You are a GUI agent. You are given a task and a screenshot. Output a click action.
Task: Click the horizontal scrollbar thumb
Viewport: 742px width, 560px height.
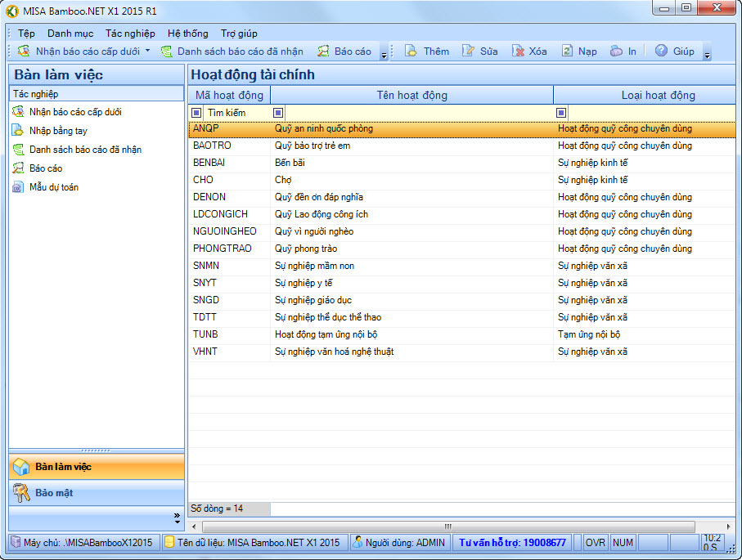pos(448,526)
